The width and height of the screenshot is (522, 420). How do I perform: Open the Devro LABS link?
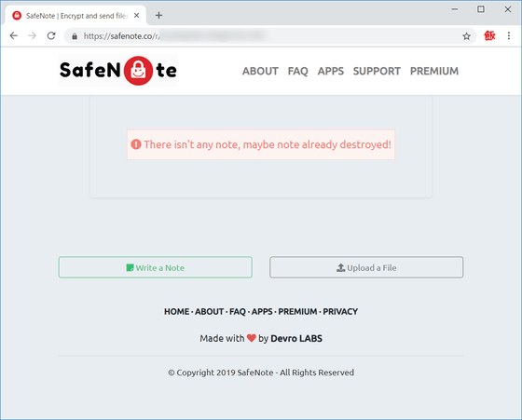tap(296, 339)
